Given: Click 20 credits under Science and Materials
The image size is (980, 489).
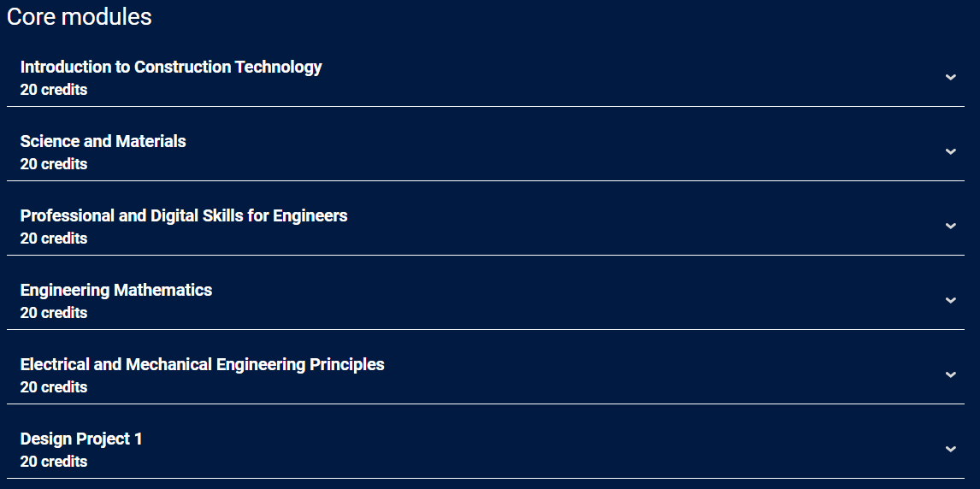Looking at the screenshot, I should pyautogui.click(x=54, y=164).
